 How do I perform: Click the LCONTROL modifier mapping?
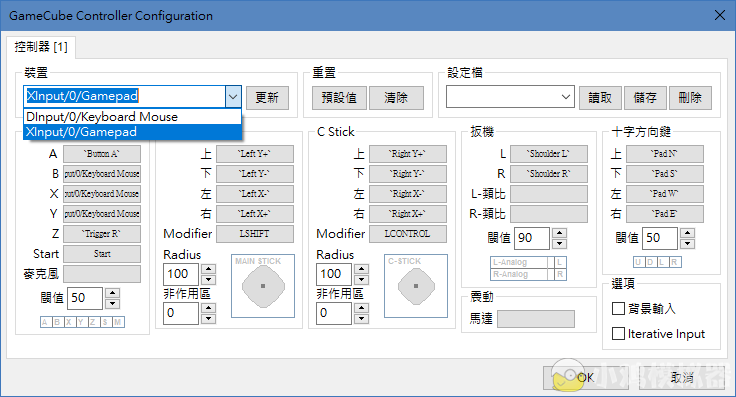(408, 234)
